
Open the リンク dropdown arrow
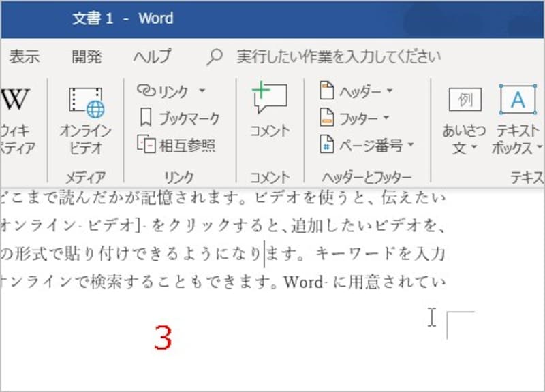(x=202, y=91)
